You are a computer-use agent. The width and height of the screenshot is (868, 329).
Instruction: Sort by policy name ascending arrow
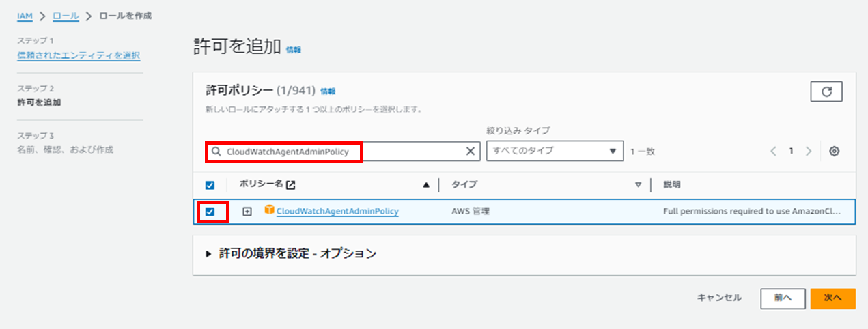point(427,184)
